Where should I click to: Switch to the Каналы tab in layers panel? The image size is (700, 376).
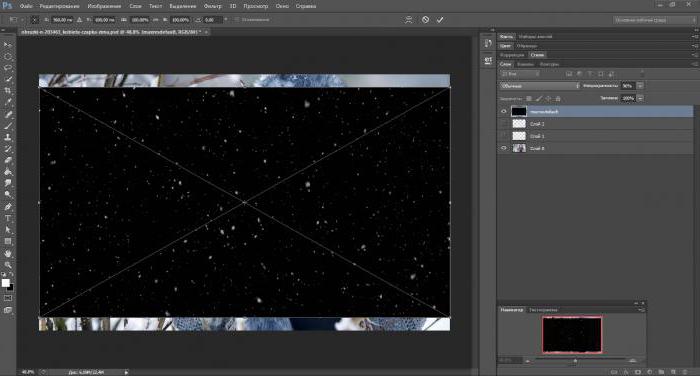(x=525, y=64)
